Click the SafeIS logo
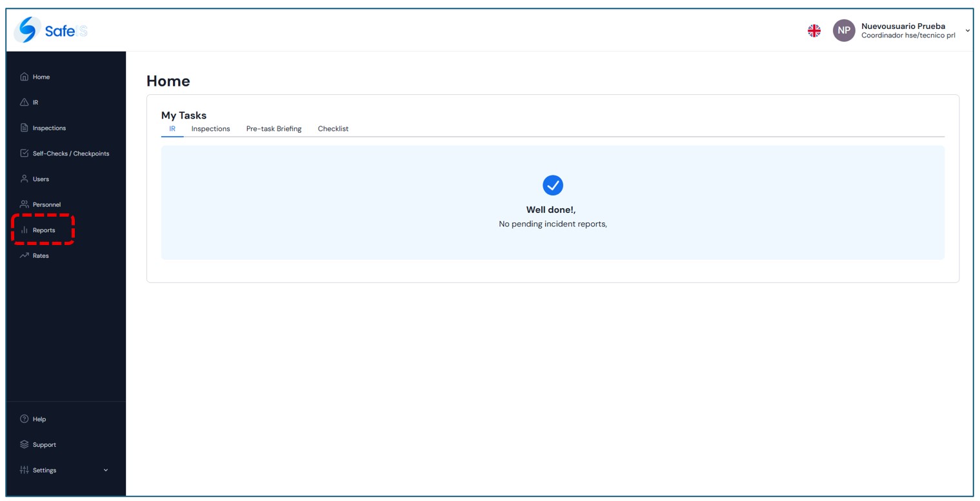This screenshot has height=501, width=980. coord(50,30)
